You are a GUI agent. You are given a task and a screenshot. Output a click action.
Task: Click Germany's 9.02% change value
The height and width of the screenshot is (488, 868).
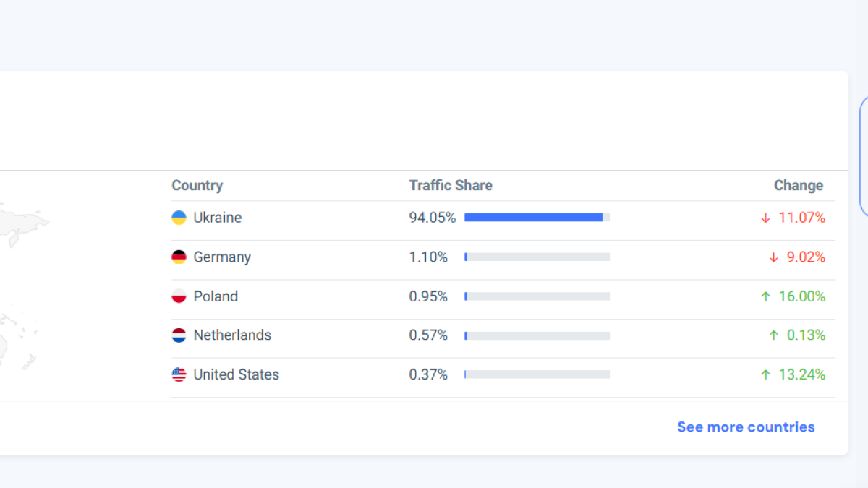806,257
